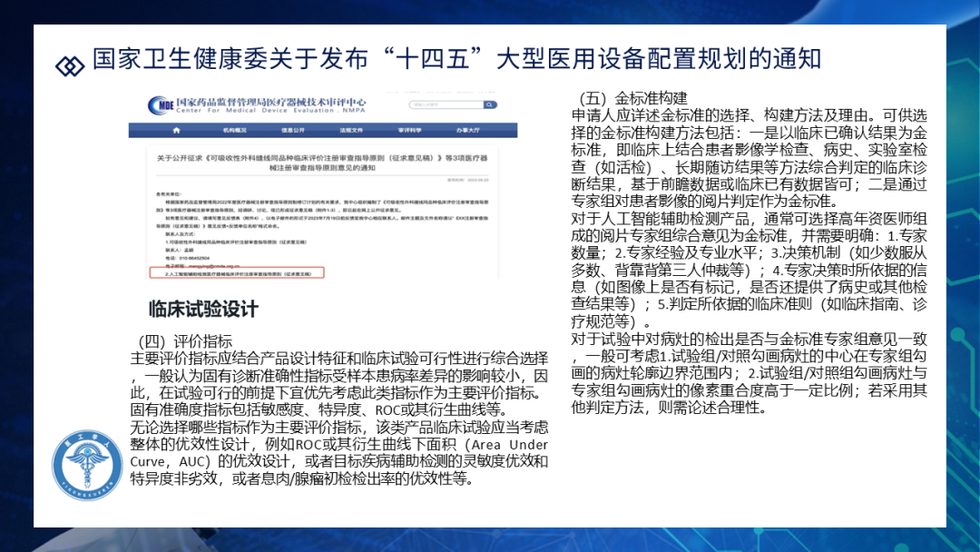
Task: Click the 临床试验设计 heading
Action: tap(203, 309)
